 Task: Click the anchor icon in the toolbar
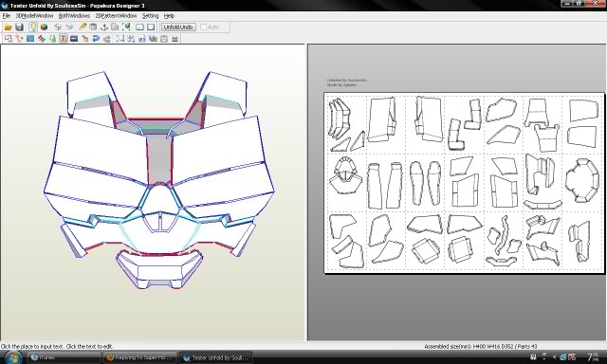[x=103, y=27]
